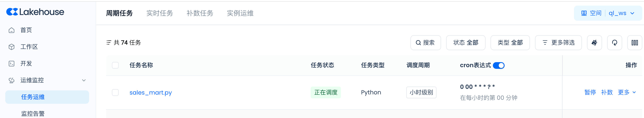Open the sales_mart.py task link
The width and height of the screenshot is (644, 118).
pyautogui.click(x=151, y=92)
